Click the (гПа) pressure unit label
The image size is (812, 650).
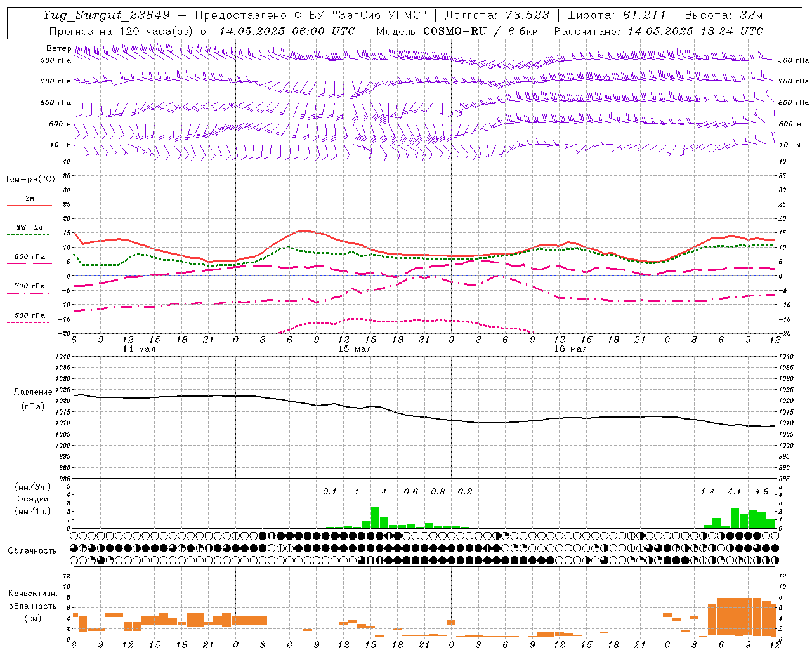point(33,406)
